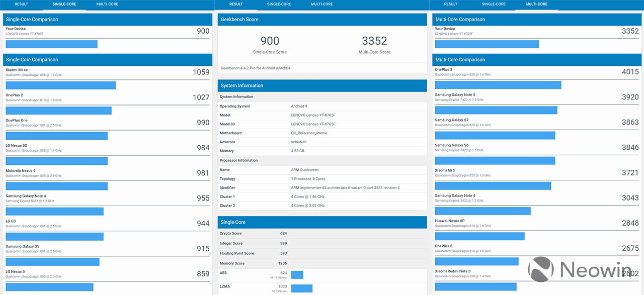Image resolution: width=644 pixels, height=295 pixels.
Task: Click the ARM implementer 65 identifier value
Action: click(346, 188)
